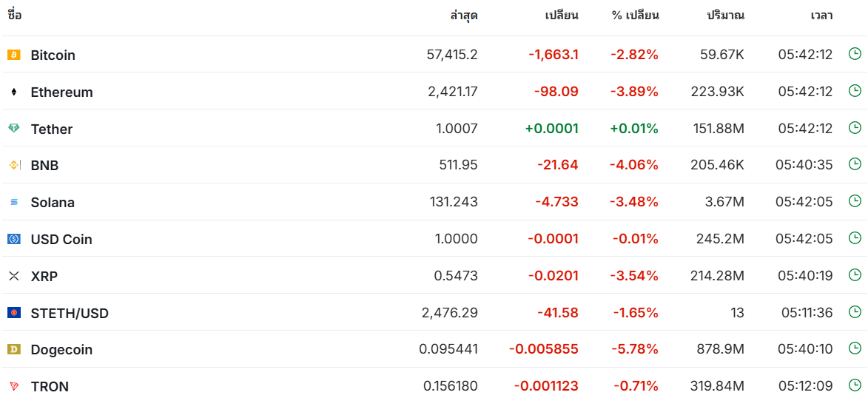Sort by the ล่าสุด column header
This screenshot has width=868, height=398.
click(464, 16)
